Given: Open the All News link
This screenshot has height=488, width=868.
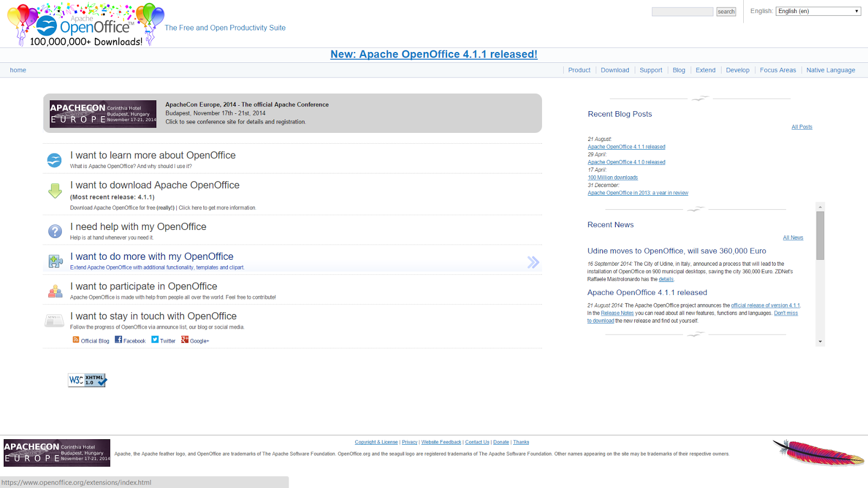Looking at the screenshot, I should click(793, 237).
